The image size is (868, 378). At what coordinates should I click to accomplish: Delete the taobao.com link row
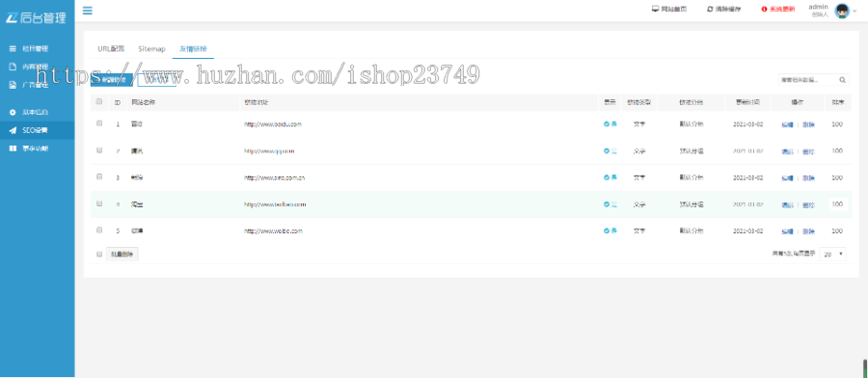click(809, 204)
